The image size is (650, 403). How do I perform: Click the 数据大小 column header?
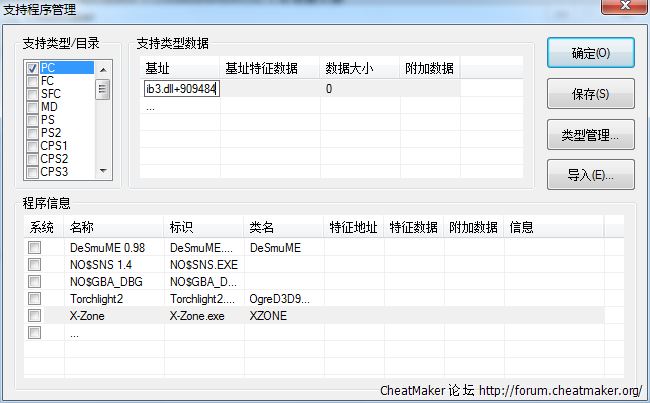coord(348,68)
